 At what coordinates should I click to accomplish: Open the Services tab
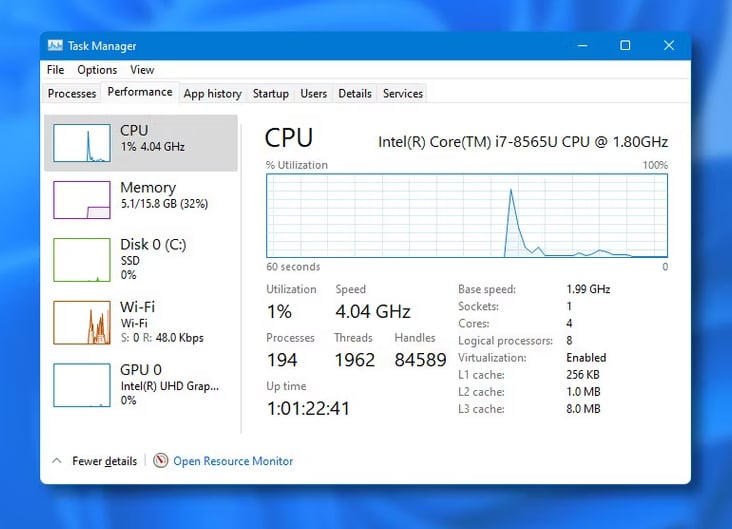[x=403, y=93]
